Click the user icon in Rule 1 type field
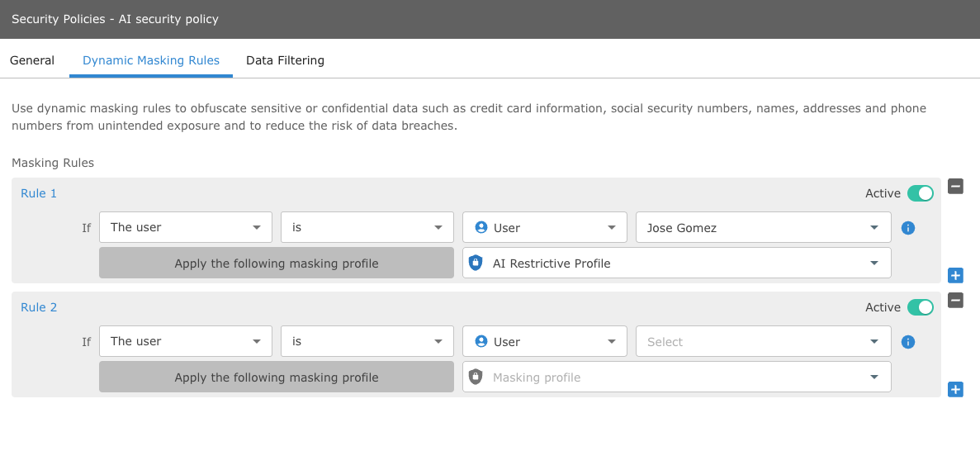The width and height of the screenshot is (980, 451). tap(481, 228)
